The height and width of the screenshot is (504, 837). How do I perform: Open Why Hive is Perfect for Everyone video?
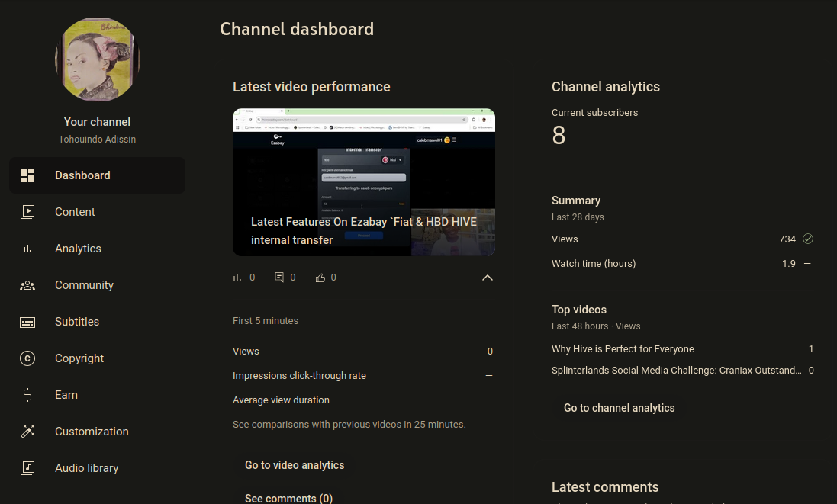(623, 348)
